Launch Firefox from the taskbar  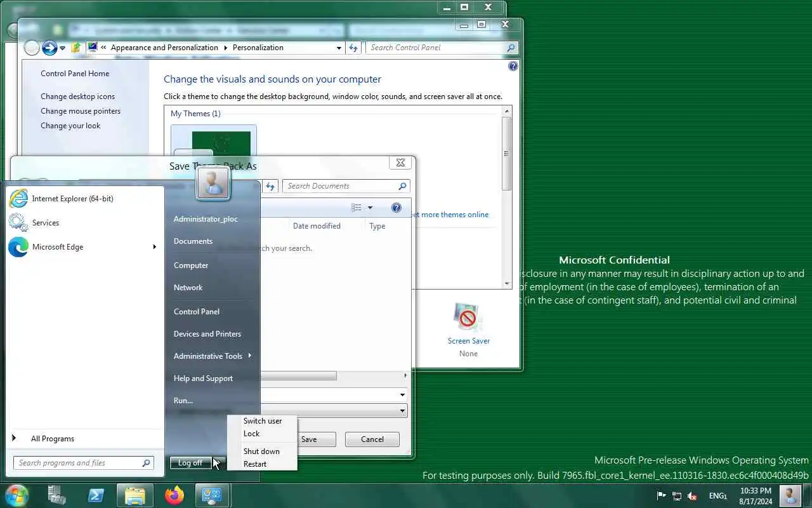click(x=174, y=495)
